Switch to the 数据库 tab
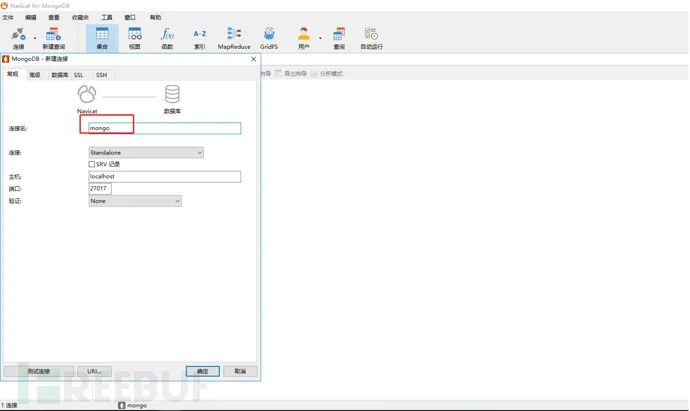 pyautogui.click(x=59, y=75)
